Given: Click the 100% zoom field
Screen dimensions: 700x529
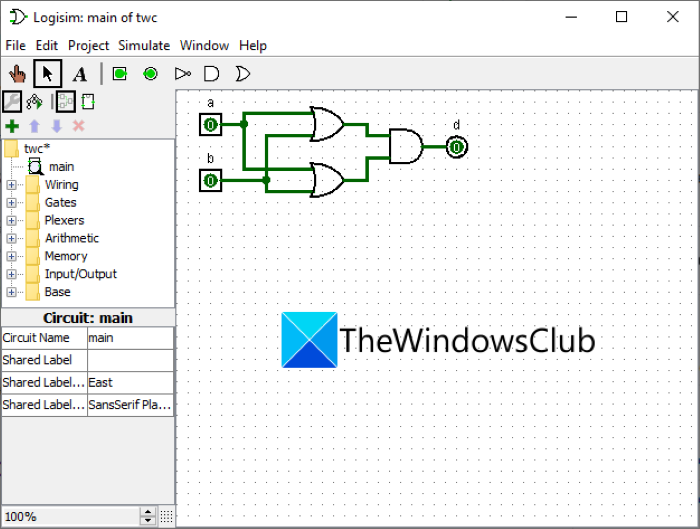Looking at the screenshot, I should pos(71,517).
